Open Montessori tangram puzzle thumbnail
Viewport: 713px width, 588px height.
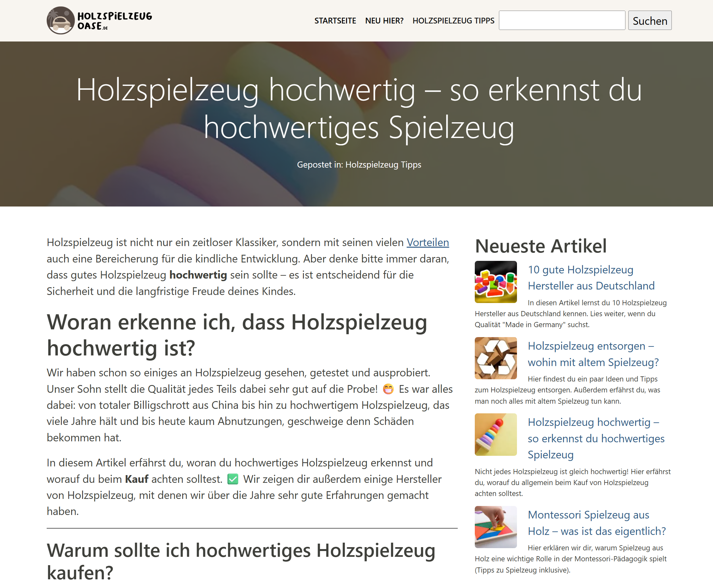(495, 527)
